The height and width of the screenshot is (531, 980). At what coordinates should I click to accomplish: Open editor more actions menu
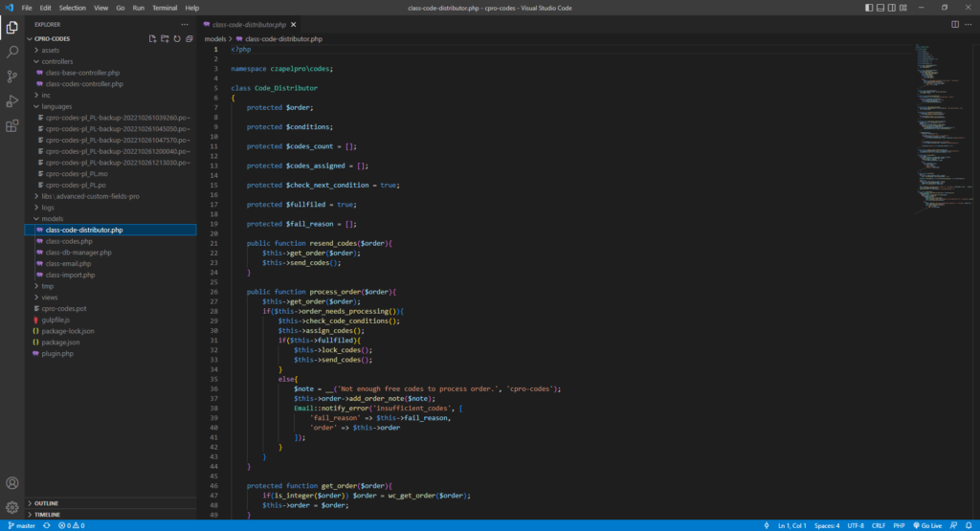(969, 24)
